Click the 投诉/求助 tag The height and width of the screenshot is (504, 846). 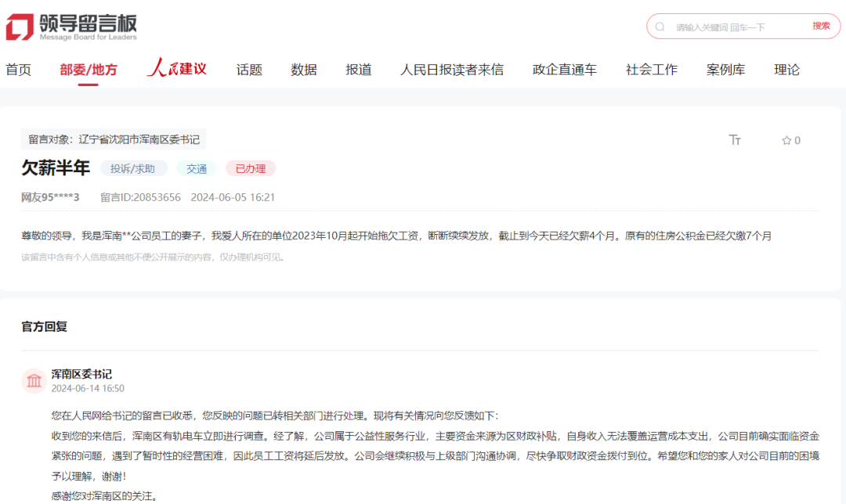coord(133,168)
